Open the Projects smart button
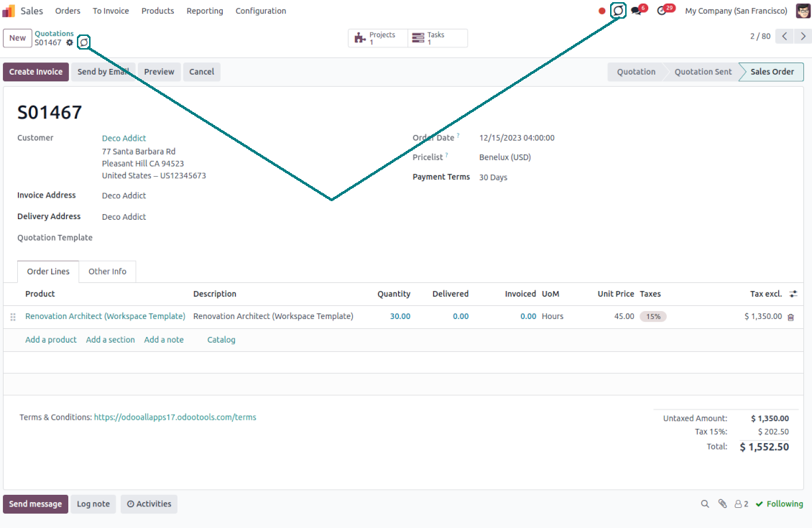This screenshot has width=812, height=528. point(377,38)
